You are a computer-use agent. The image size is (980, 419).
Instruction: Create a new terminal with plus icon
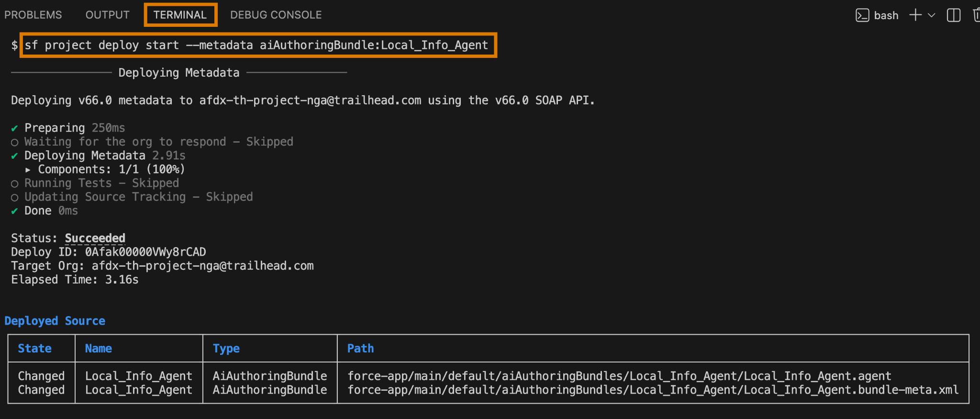pyautogui.click(x=915, y=15)
